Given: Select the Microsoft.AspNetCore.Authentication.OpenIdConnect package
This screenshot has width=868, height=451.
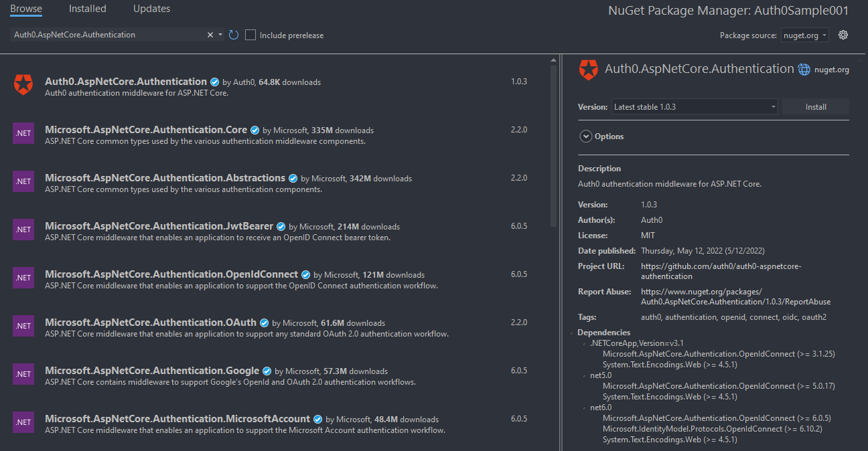Looking at the screenshot, I should (171, 274).
